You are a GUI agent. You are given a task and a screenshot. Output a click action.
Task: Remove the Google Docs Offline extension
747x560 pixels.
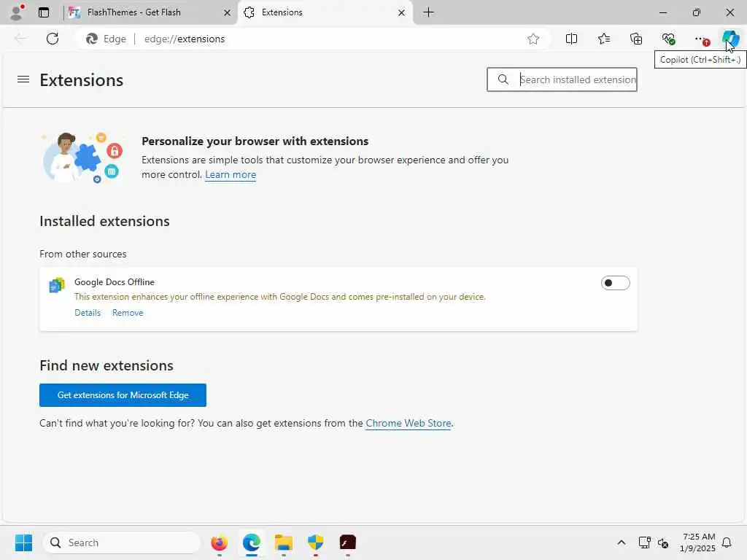[128, 313]
